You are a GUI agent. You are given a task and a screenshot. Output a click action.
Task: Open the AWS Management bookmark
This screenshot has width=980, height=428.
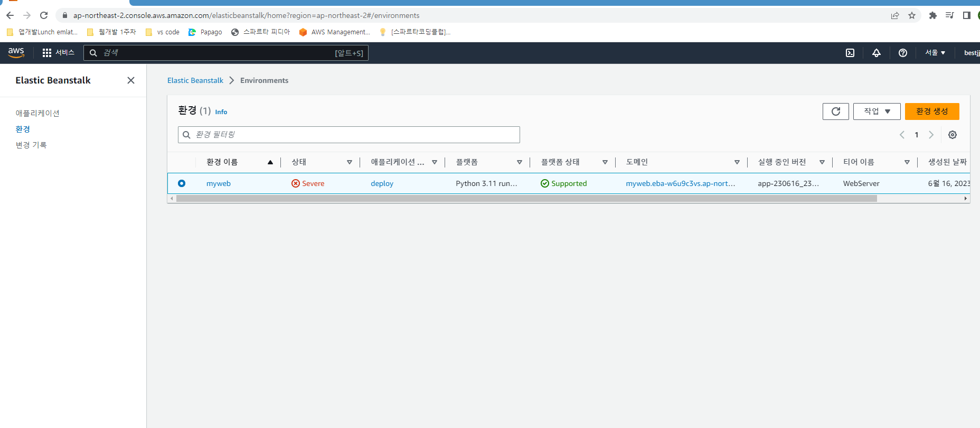click(335, 32)
